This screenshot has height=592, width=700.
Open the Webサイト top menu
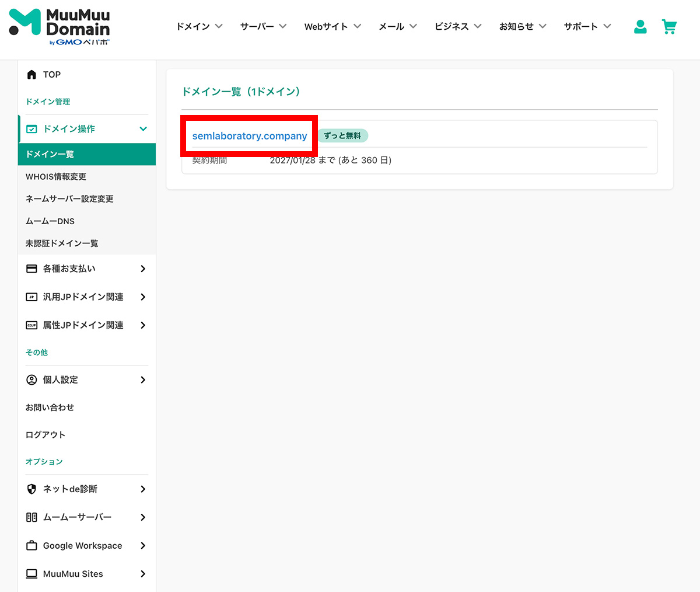click(x=332, y=26)
